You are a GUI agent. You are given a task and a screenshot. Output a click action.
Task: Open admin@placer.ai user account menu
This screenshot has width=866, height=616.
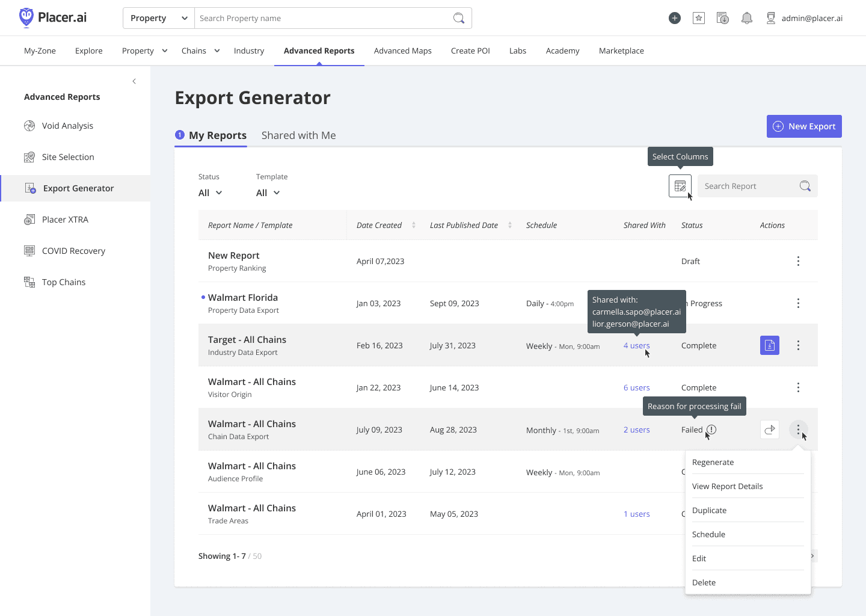[804, 18]
